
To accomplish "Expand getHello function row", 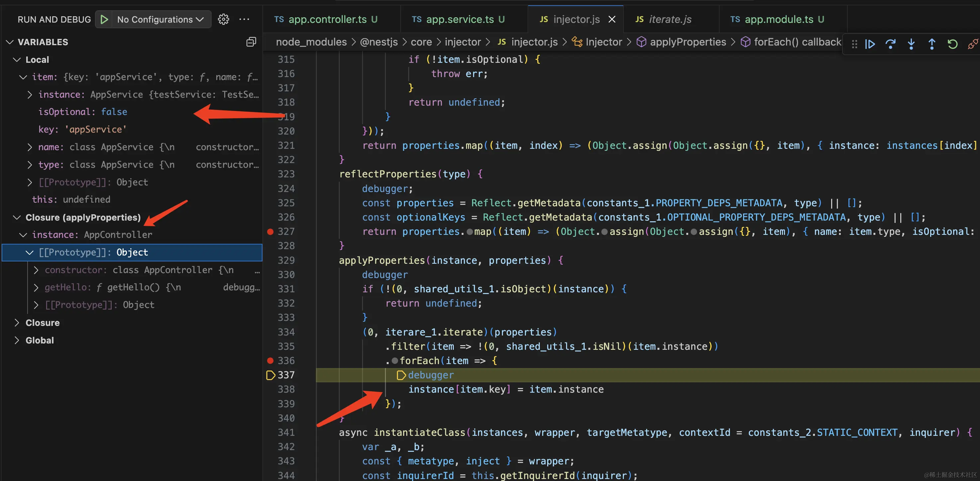I will [x=36, y=288].
